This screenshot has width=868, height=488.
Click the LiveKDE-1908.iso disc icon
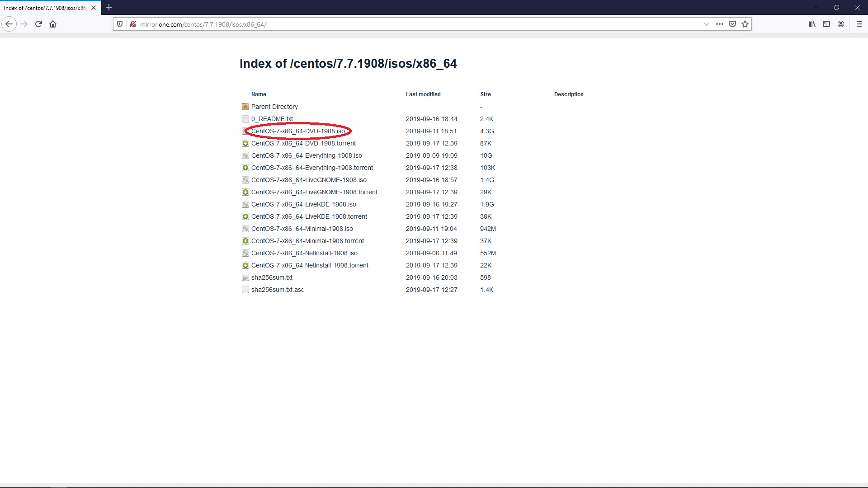point(245,204)
